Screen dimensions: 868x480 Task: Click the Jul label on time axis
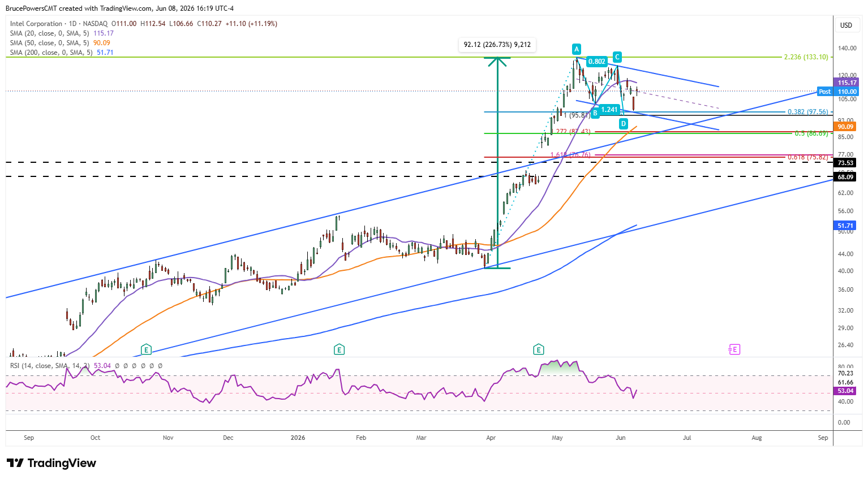[x=687, y=438]
